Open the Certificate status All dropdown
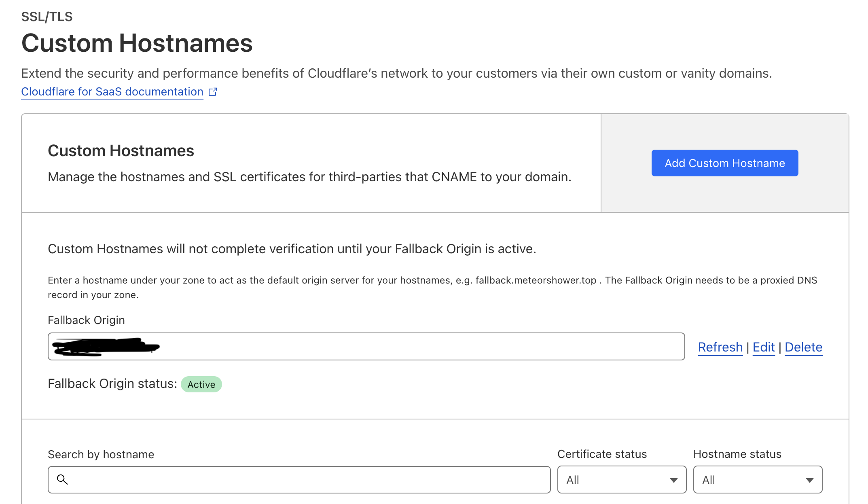Screen dimensions: 868x504 coord(622,479)
